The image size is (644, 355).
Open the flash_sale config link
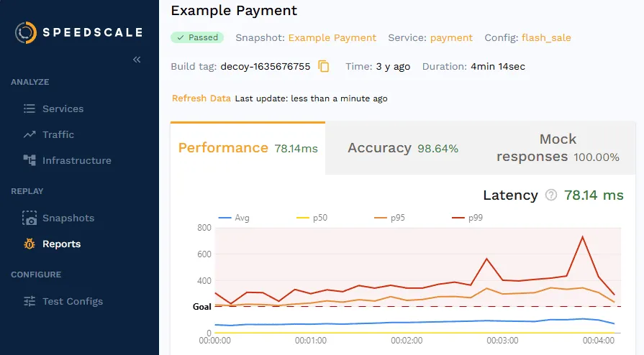click(x=546, y=38)
